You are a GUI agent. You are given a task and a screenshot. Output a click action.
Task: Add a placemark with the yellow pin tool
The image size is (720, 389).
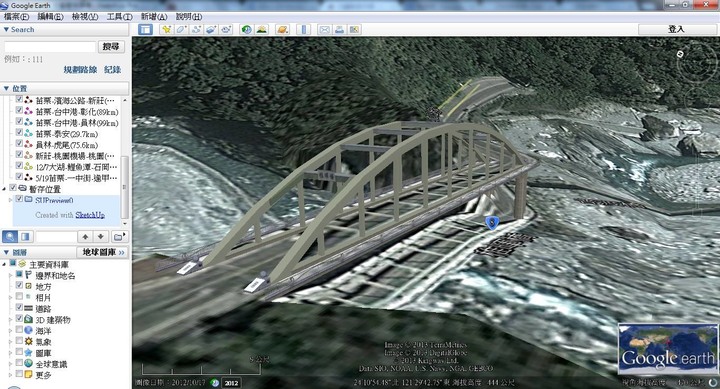pos(166,29)
